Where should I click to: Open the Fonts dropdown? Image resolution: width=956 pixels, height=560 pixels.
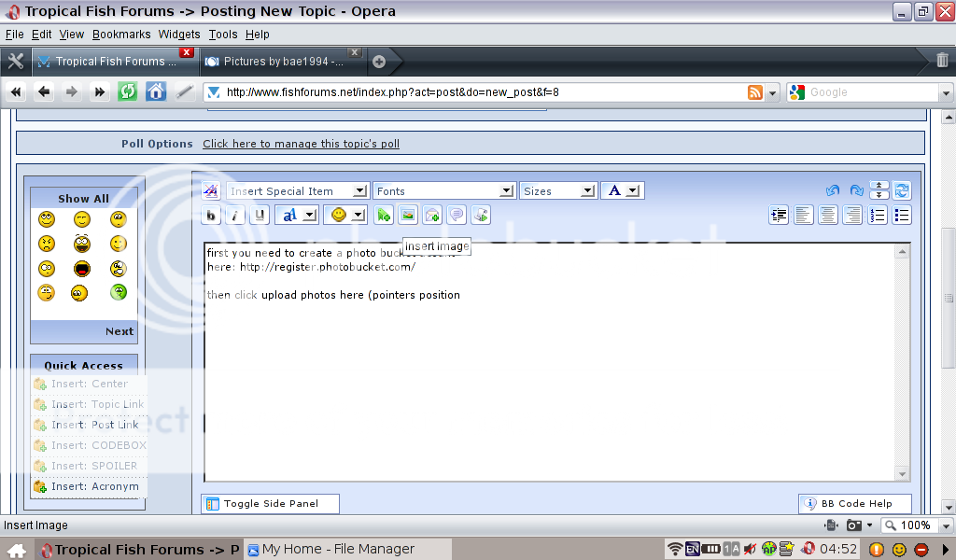click(443, 190)
